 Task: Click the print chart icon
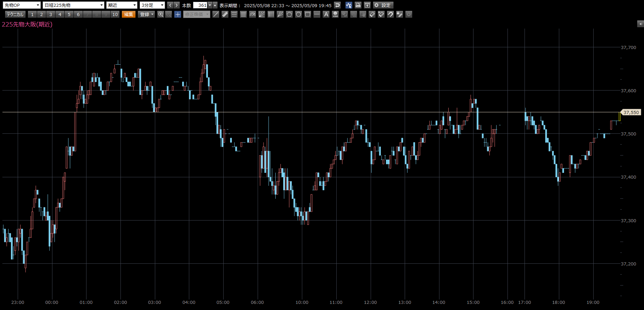[x=358, y=5]
